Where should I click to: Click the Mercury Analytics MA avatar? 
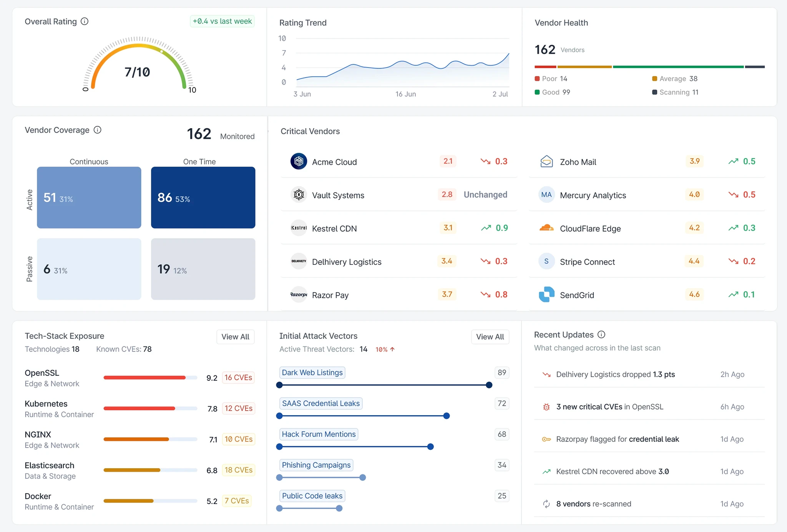[x=547, y=195]
